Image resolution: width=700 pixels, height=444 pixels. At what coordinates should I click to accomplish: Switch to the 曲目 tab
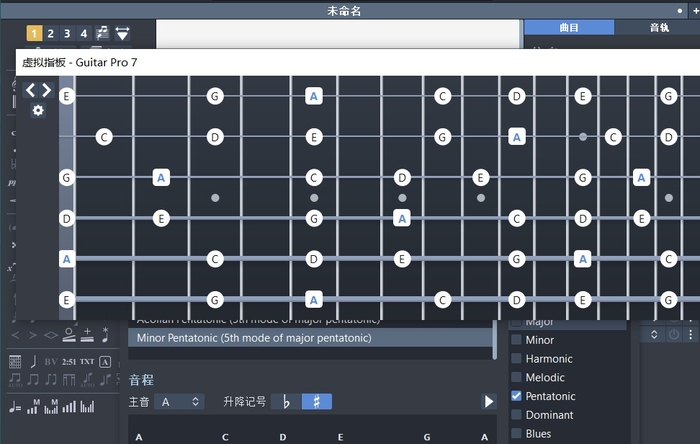[569, 28]
